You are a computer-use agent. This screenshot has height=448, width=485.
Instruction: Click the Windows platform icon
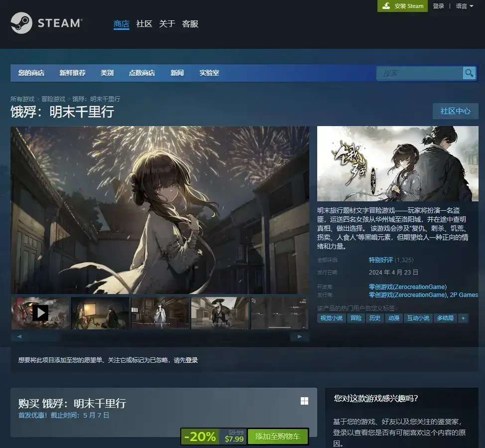tap(304, 401)
